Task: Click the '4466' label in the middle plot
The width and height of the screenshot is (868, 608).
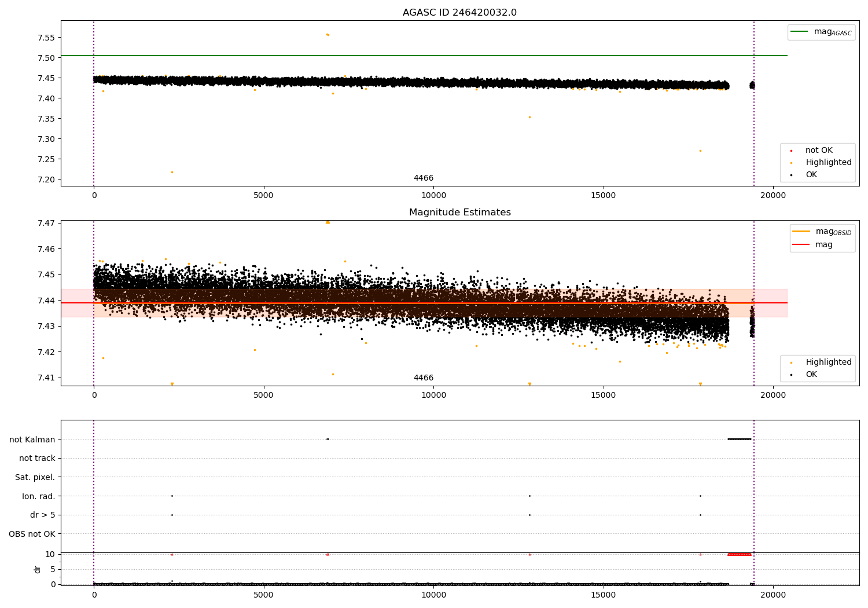Action: [423, 378]
